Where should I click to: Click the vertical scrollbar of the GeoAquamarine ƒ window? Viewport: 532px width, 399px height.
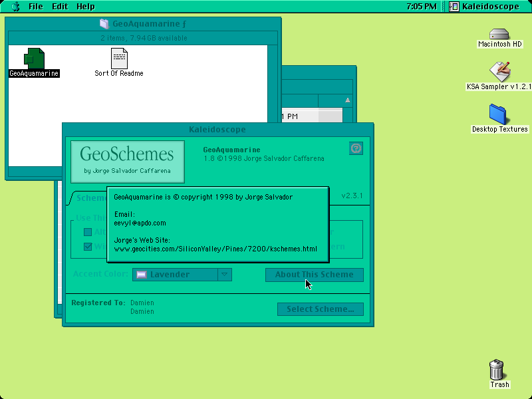[x=273, y=84]
